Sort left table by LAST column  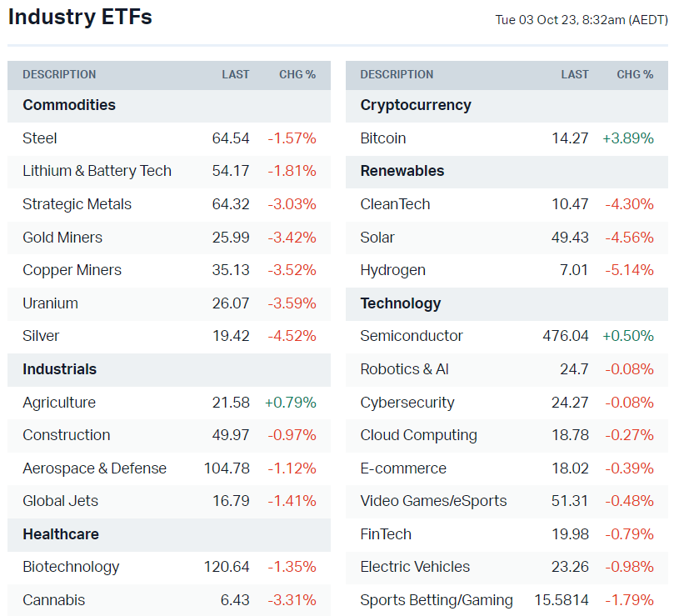pyautogui.click(x=236, y=74)
